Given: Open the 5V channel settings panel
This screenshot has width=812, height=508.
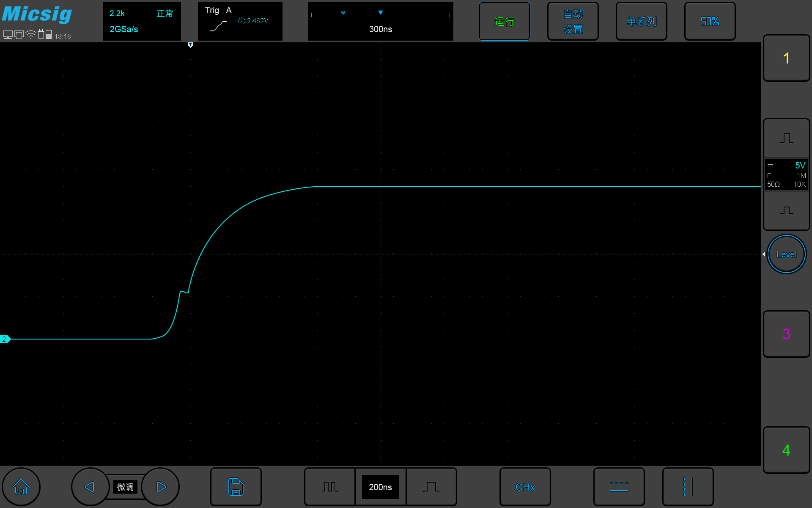Looking at the screenshot, I should pos(787,174).
